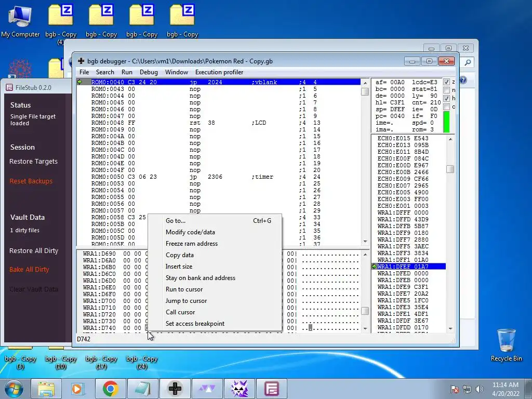Select the ROM0:0048 rst 38 LCD line
Viewport: 532px width, 399px height.
[219, 123]
